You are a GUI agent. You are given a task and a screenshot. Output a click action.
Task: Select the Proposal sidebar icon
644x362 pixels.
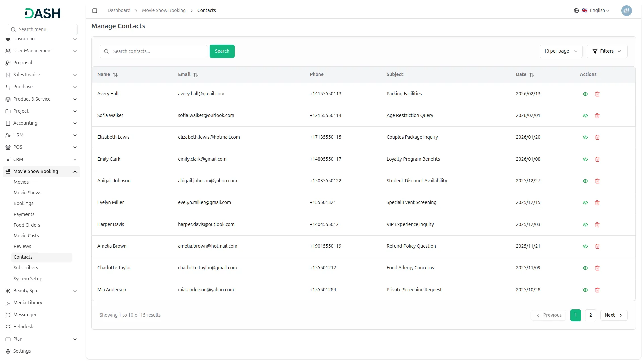point(8,63)
